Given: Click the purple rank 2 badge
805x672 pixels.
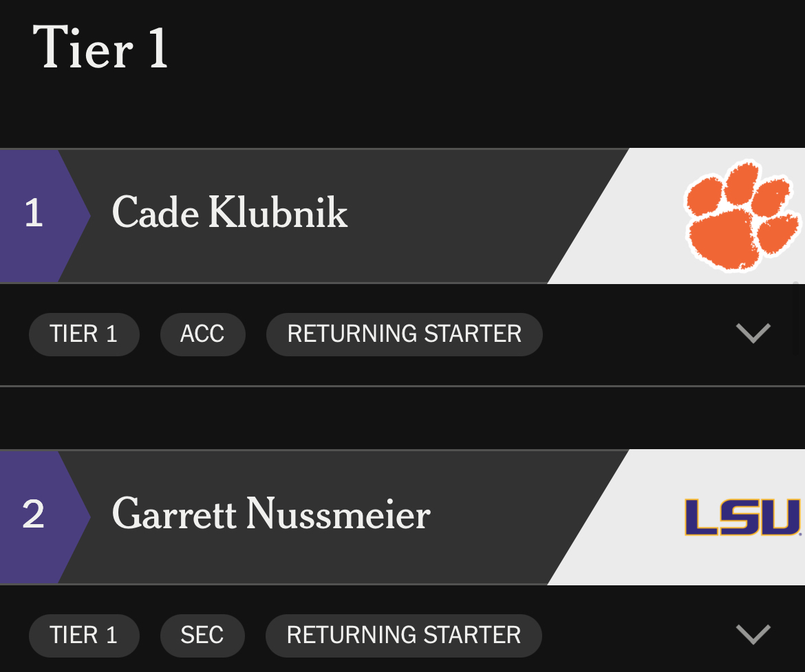Looking at the screenshot, I should tap(36, 515).
